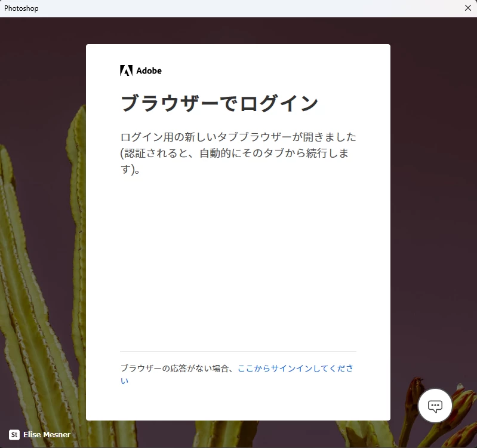Click the 'ブラウザーでログイン' heading text

219,103
